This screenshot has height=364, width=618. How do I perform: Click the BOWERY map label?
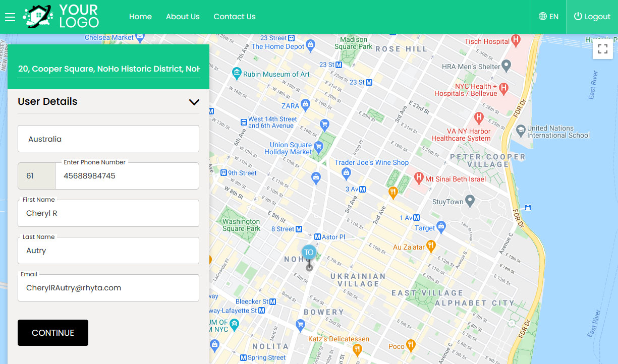(x=323, y=312)
